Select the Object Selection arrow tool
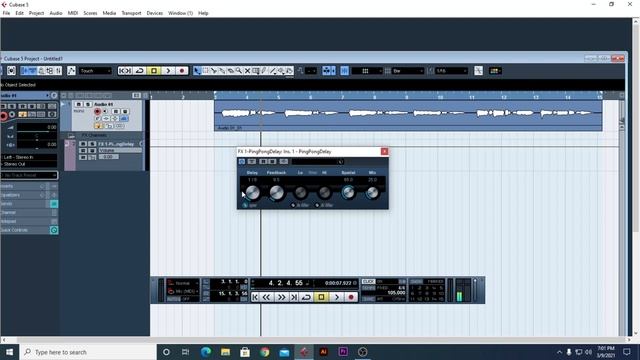 pos(197,71)
